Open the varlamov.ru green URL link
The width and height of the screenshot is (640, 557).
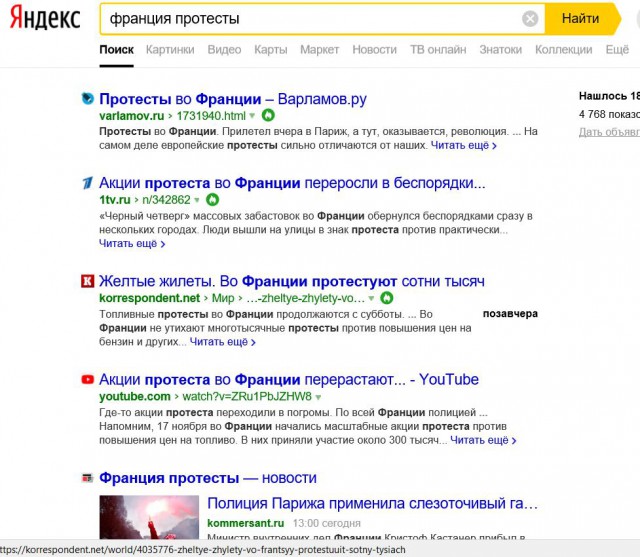pyautogui.click(x=131, y=116)
